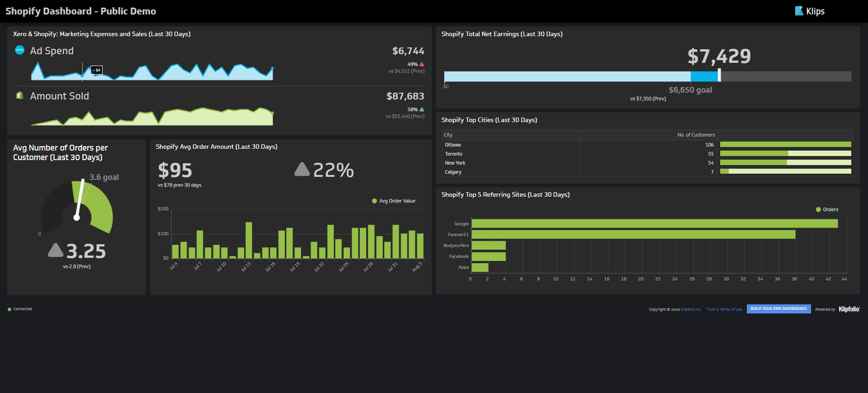Click the Build Your Own Dashboards button

pos(778,308)
